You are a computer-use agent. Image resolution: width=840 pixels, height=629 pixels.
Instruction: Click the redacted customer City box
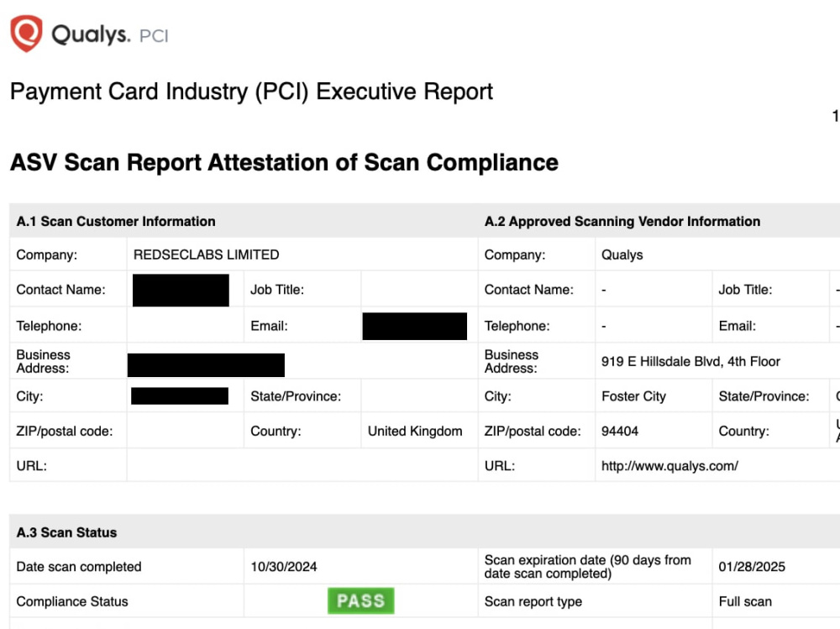coord(180,396)
